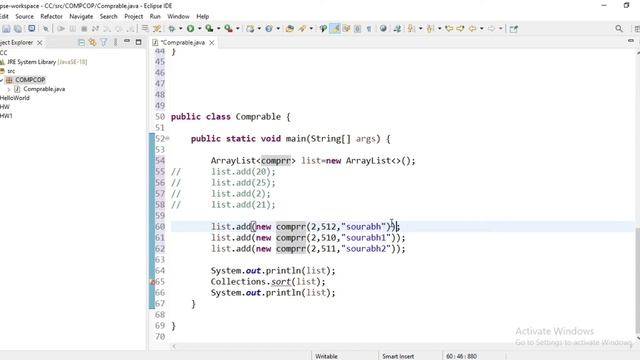Viewport: 640px width, 360px height.
Task: Click the Open Type icon
Action: [290, 29]
